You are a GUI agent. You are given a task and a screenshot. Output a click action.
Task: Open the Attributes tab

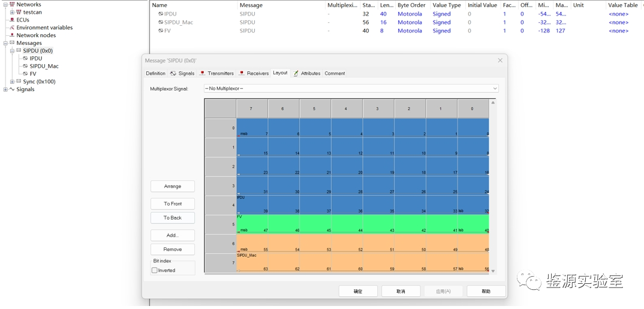[306, 73]
